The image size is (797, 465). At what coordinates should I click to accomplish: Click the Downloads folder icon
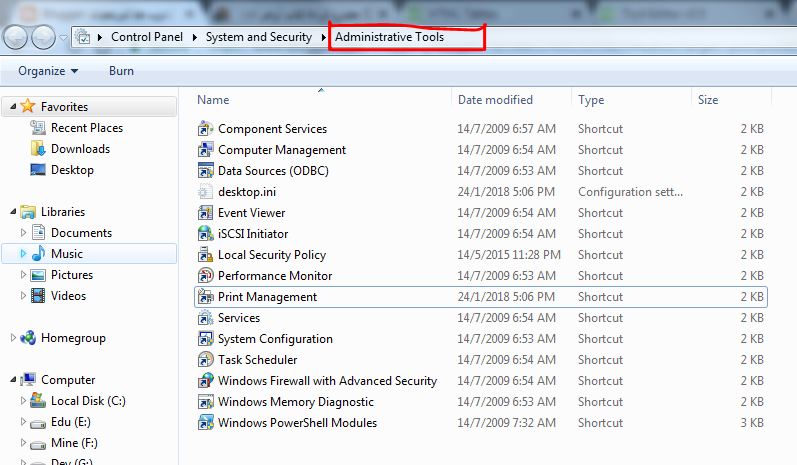click(x=38, y=148)
